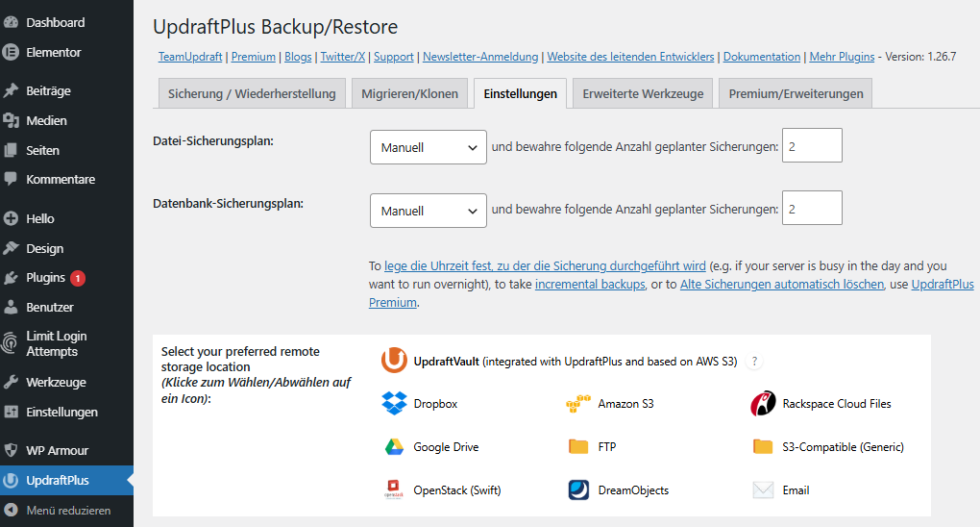Follow the lege die Uhrzeit fest link
Image resolution: width=980 pixels, height=527 pixels.
(x=545, y=265)
